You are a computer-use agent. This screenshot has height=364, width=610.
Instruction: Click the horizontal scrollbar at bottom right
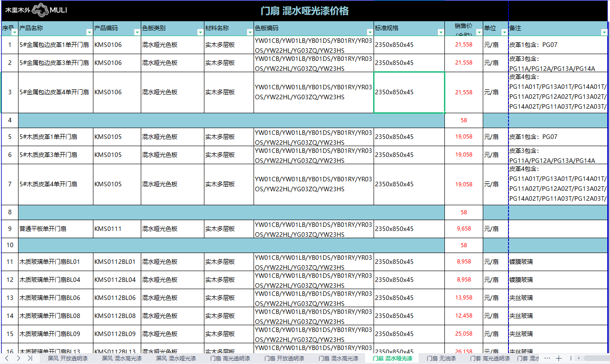point(591,358)
